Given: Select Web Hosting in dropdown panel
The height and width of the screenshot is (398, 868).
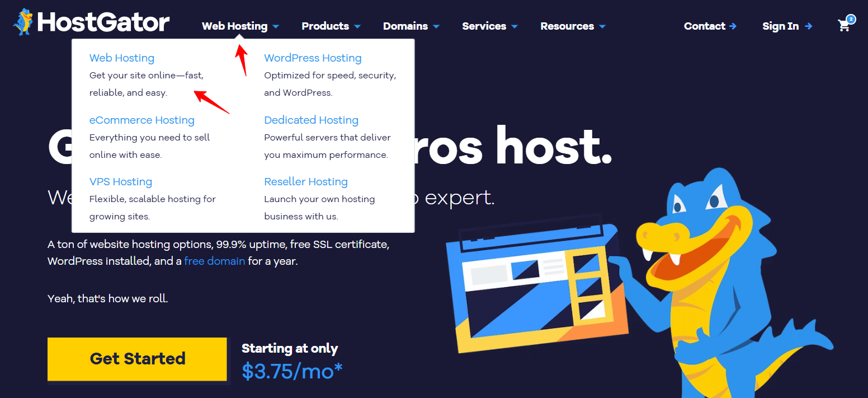Looking at the screenshot, I should click(x=122, y=58).
